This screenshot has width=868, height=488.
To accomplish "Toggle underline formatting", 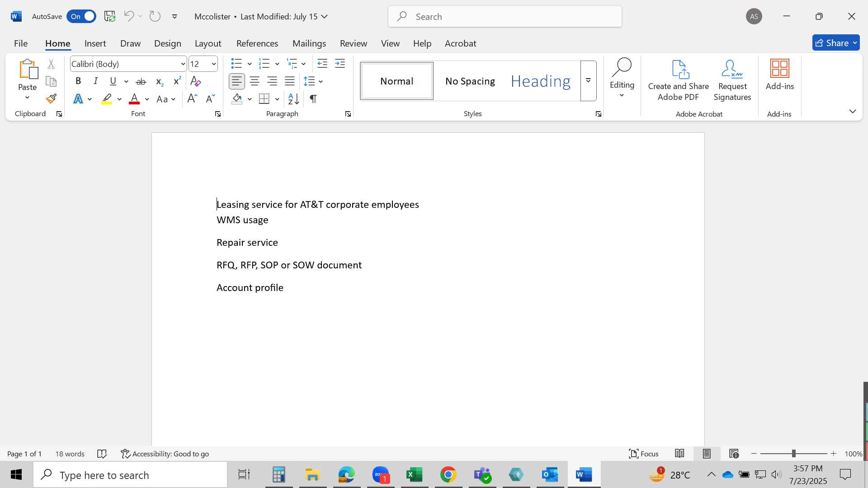I will 113,81.
